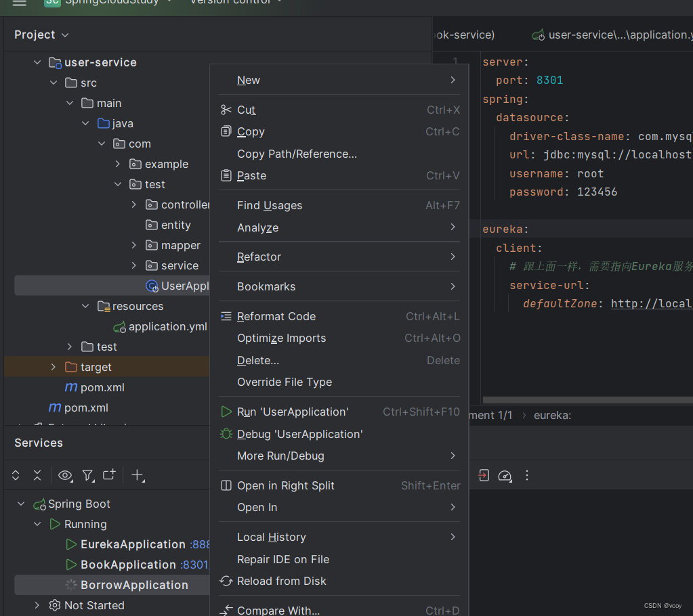Open the New submenu
Screen dimensions: 693x616
pos(339,80)
